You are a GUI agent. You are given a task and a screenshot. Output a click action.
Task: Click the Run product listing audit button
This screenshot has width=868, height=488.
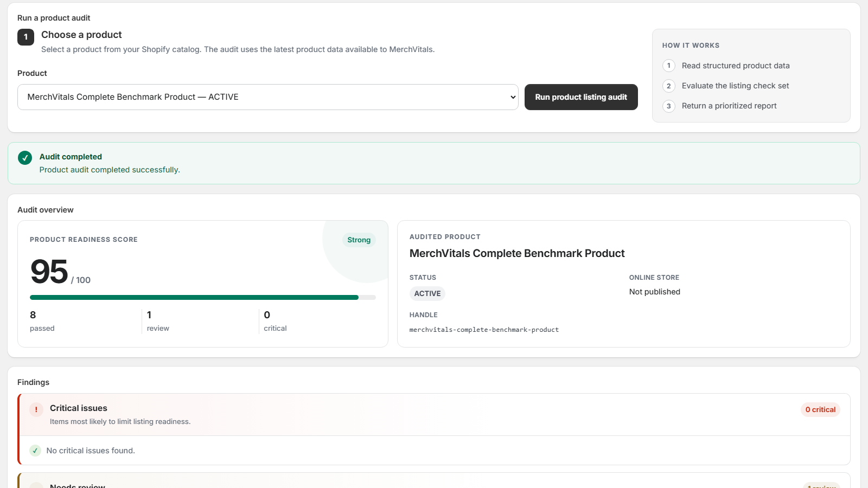pos(581,97)
